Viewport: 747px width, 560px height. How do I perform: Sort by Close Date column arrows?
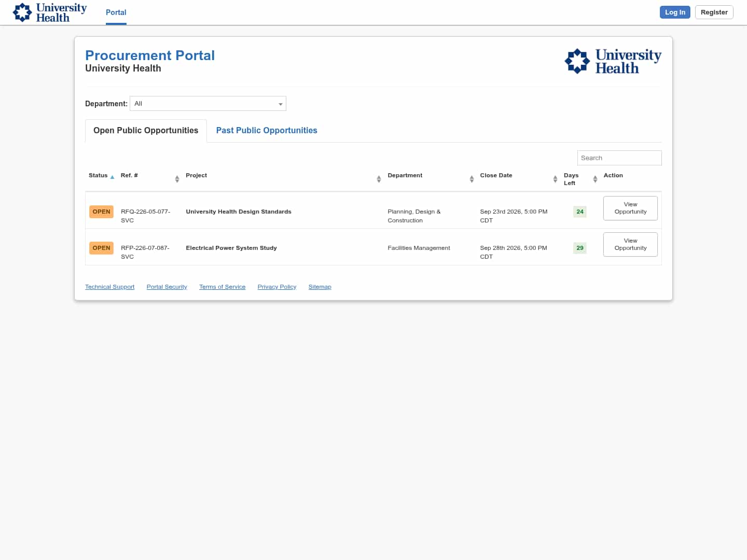pos(555,179)
